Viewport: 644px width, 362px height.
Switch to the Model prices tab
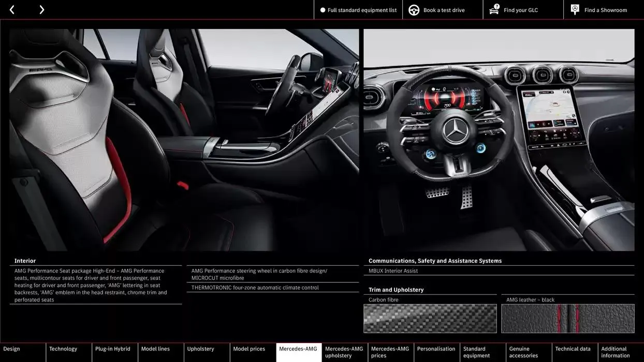point(253,352)
